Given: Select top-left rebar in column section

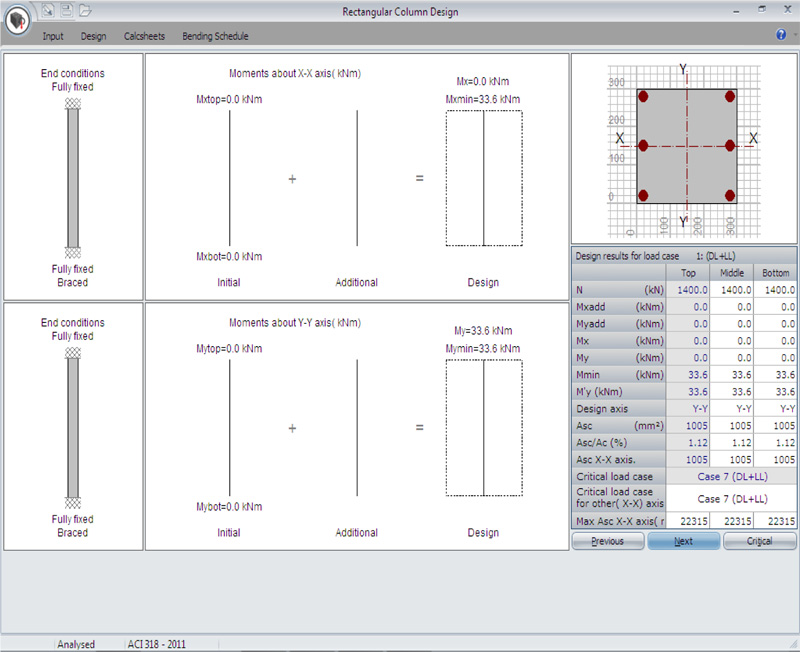Looking at the screenshot, I should (x=644, y=97).
